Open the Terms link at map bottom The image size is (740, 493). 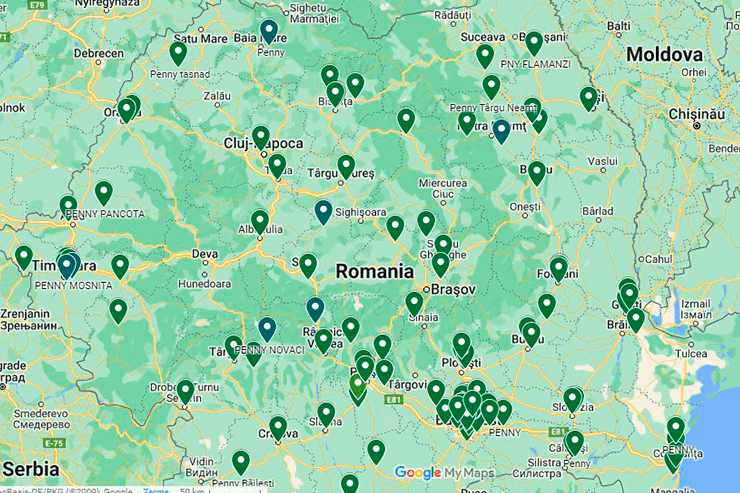click(x=156, y=490)
